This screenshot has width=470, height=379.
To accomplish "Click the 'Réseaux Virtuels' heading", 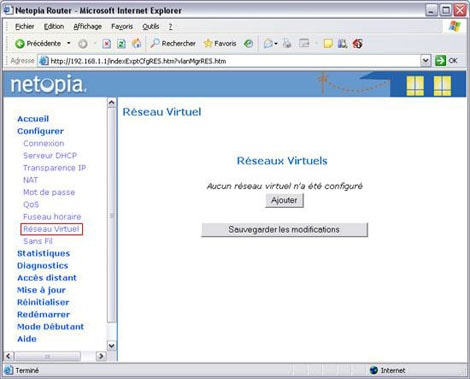I will [x=282, y=161].
